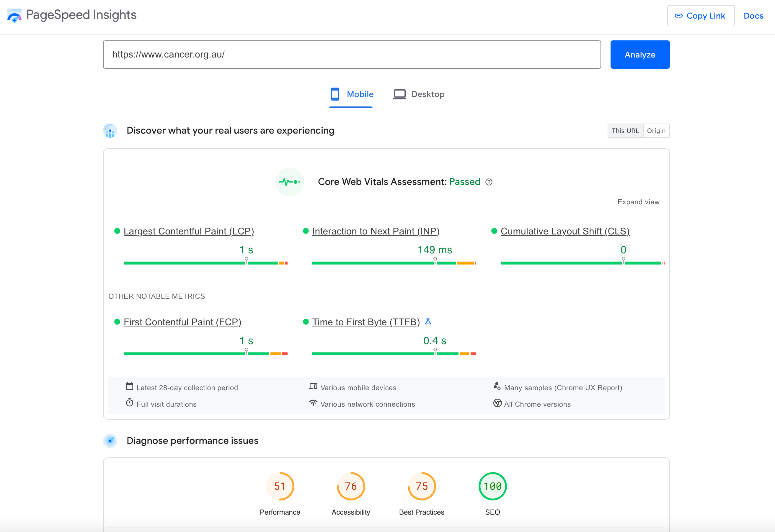The height and width of the screenshot is (532, 775).
Task: Click the SEO score gauge 100
Action: point(492,486)
